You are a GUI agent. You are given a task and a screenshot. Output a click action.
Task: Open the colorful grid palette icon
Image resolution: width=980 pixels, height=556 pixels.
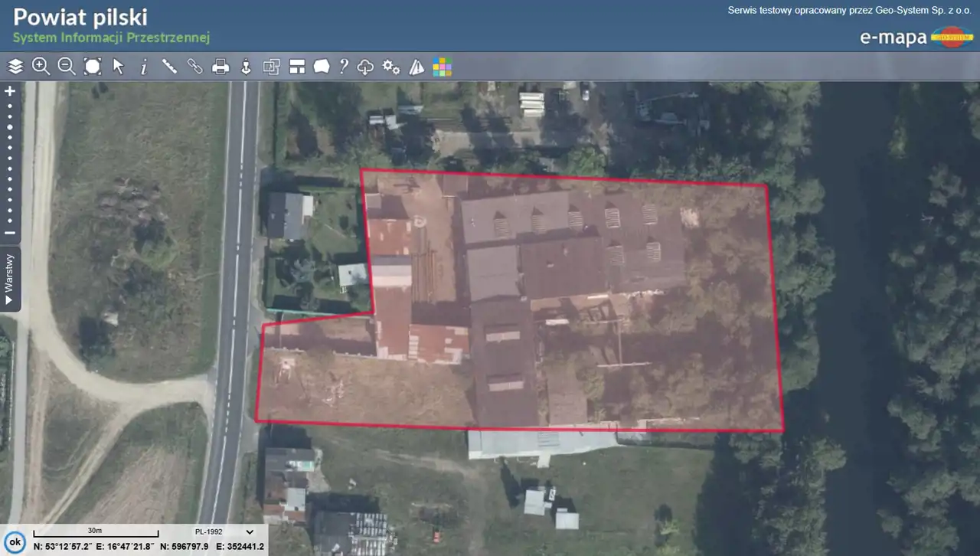(442, 67)
